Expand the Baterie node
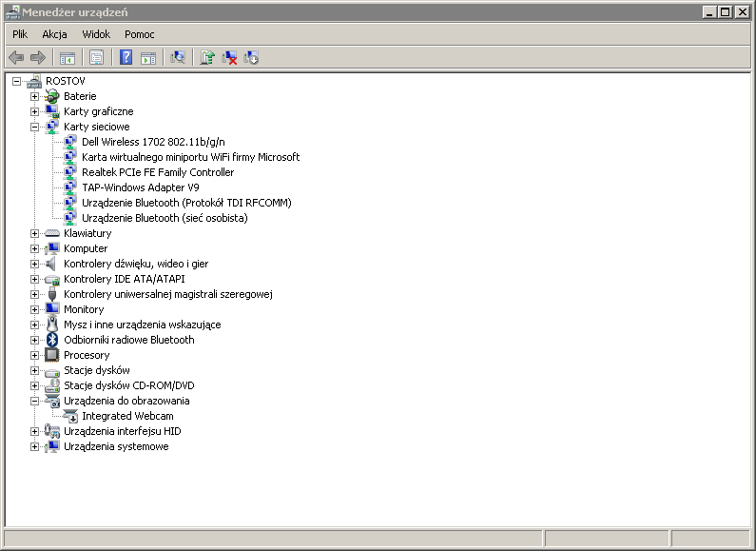Viewport: 756px width, 551px height. pos(35,96)
